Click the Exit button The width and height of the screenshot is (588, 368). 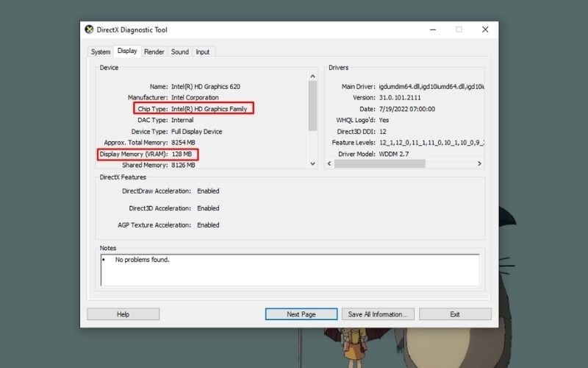[x=455, y=314]
